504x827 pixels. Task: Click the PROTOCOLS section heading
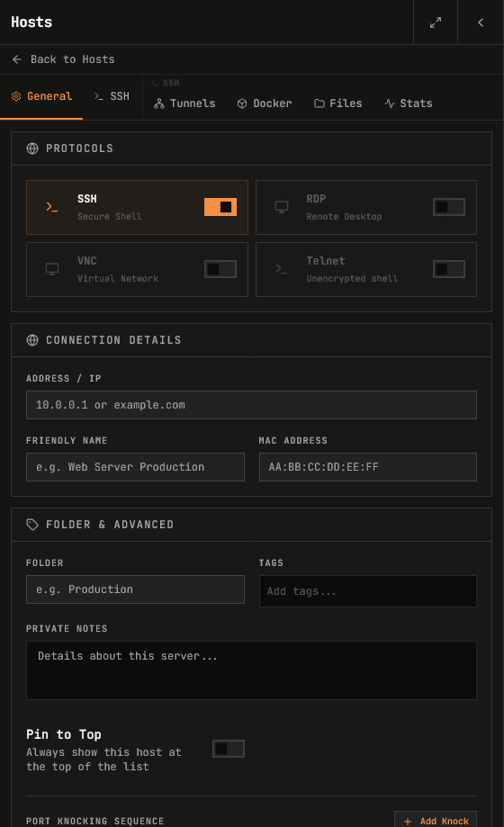[79, 148]
